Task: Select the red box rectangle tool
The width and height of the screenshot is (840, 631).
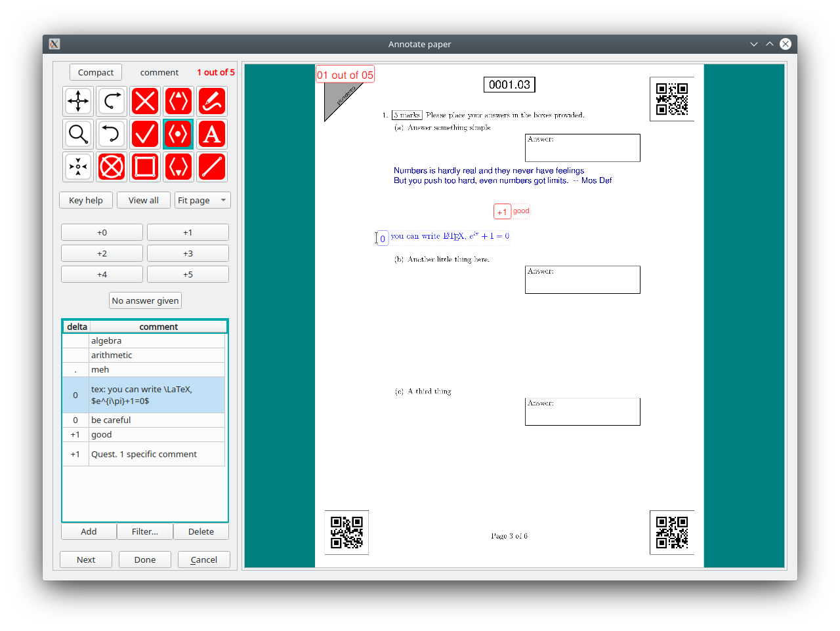Action: tap(145, 167)
